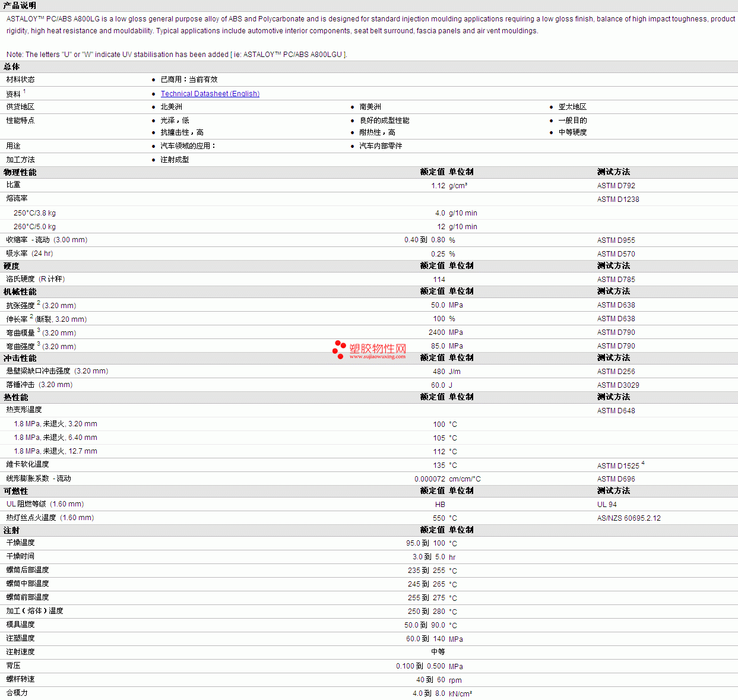Click the ASTM D570 test method
The width and height of the screenshot is (738, 700).
pyautogui.click(x=616, y=254)
